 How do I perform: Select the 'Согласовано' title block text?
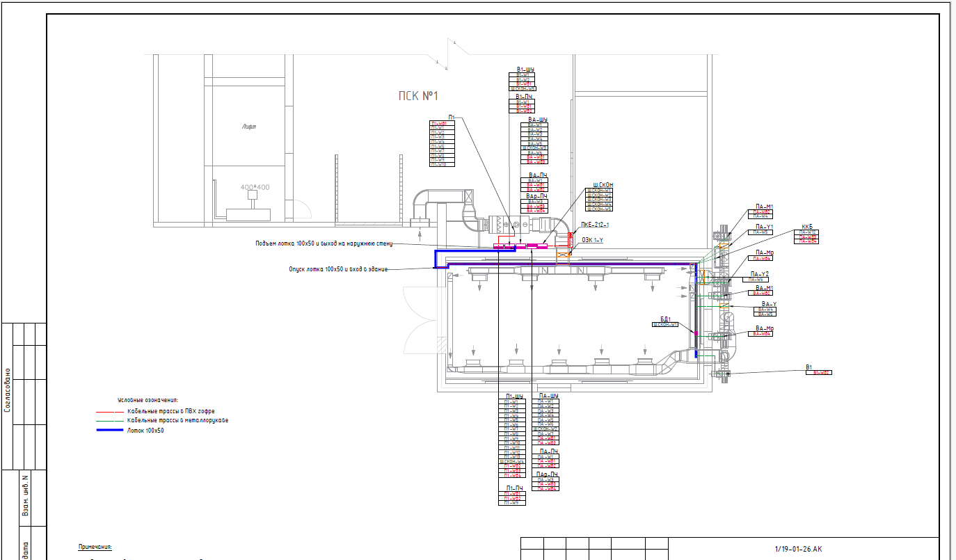point(8,391)
